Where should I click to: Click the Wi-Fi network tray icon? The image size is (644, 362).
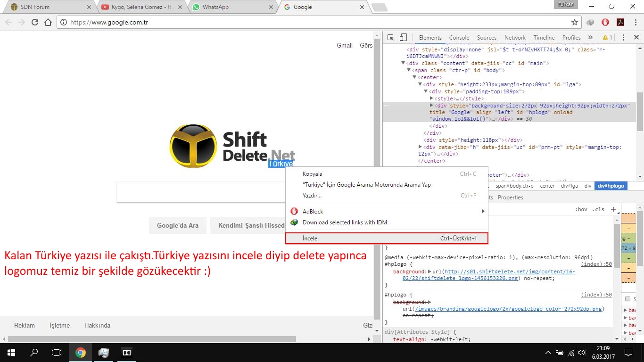(x=571, y=353)
